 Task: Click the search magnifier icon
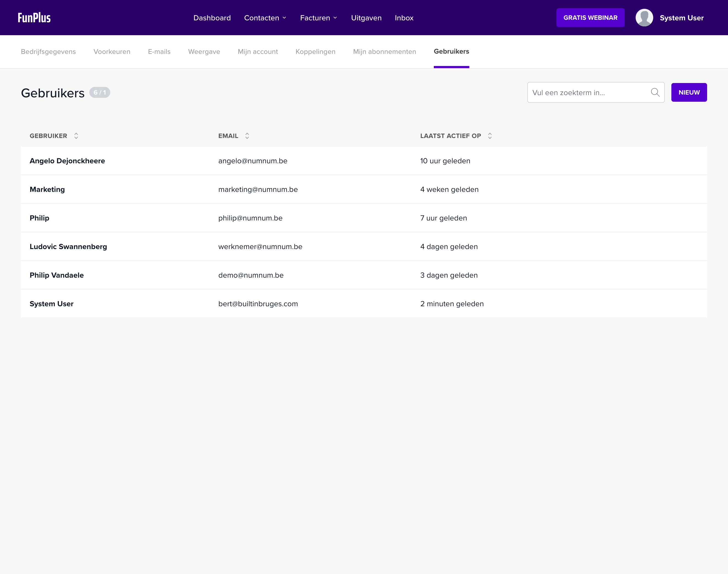point(655,92)
